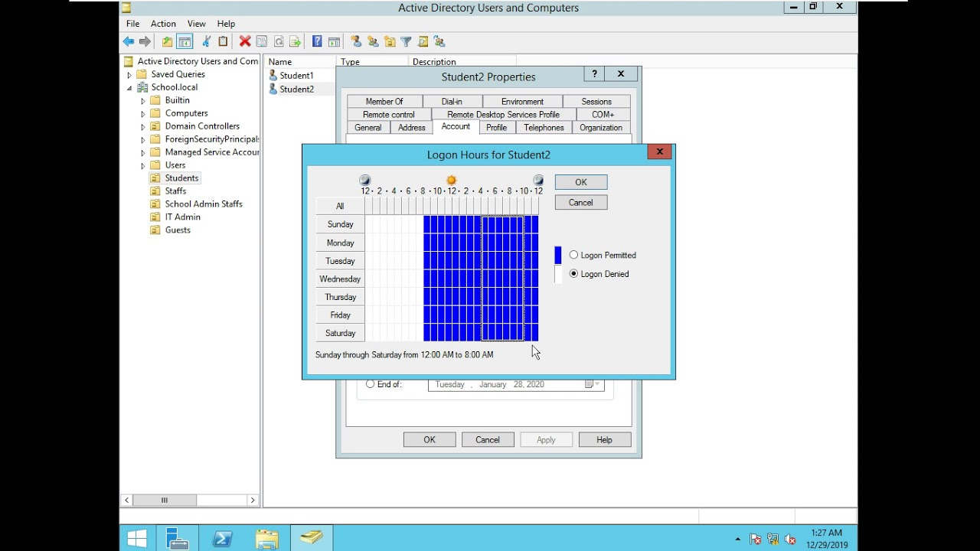The image size is (980, 551).
Task: Switch to the Organization tab
Action: point(601,128)
